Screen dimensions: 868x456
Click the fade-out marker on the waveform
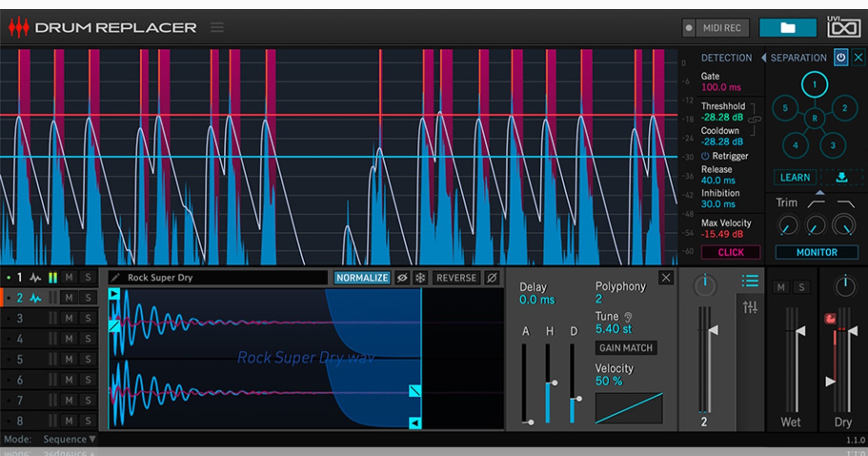pos(415,391)
